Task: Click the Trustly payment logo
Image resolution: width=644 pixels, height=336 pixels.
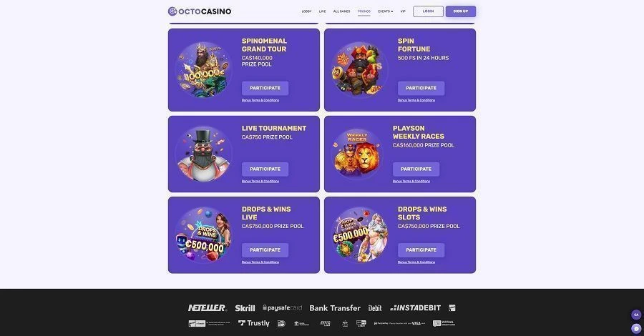Action: point(254,323)
